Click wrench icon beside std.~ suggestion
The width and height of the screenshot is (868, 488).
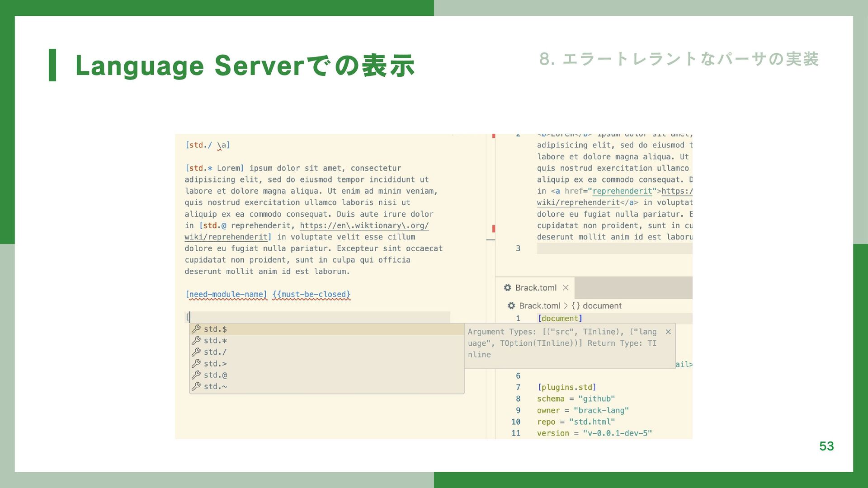[196, 386]
